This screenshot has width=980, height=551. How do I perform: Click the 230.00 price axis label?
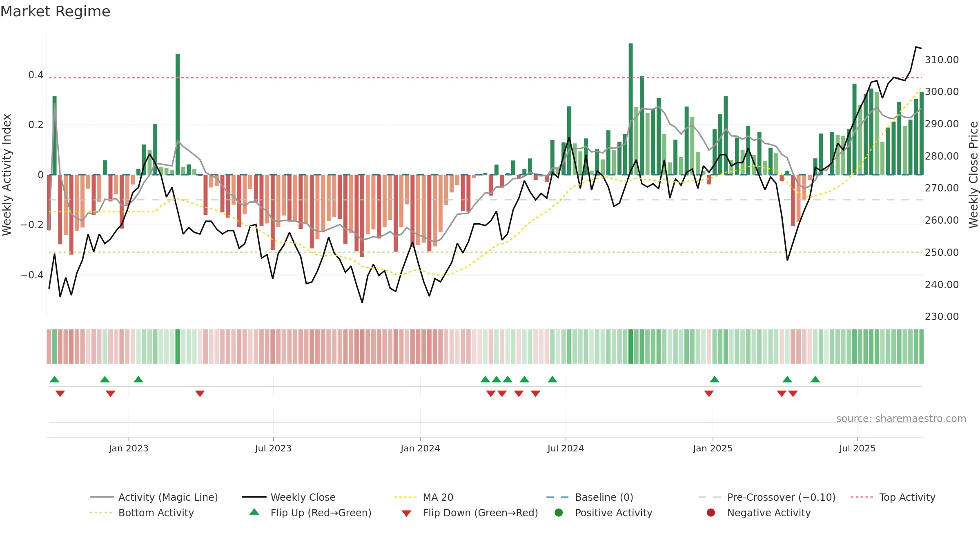point(942,317)
